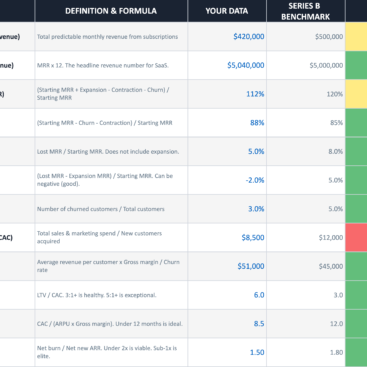The width and height of the screenshot is (367, 367).
Task: Select 'CAC / (ARPU x Gross margin)' definition cell
Action: coord(111,324)
